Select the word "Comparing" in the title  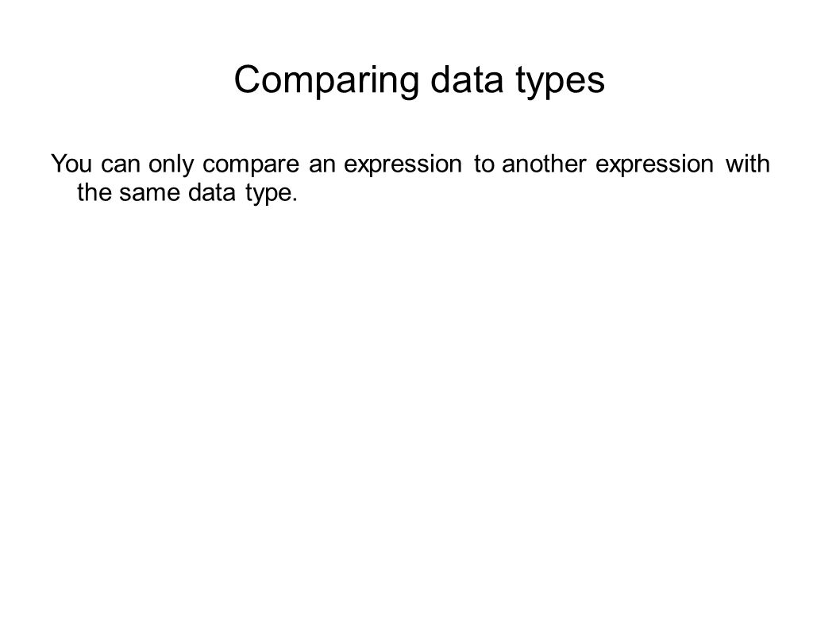point(326,80)
